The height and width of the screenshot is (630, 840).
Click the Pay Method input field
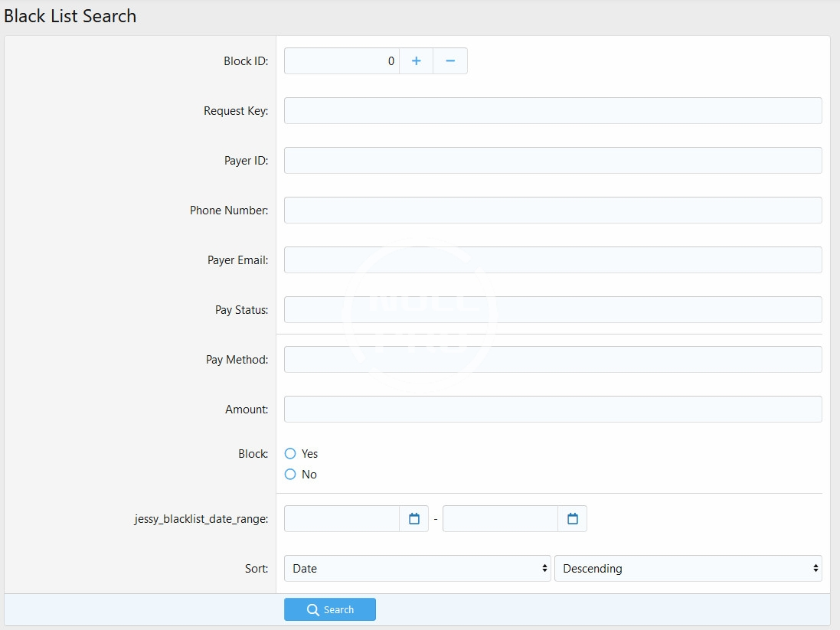click(553, 360)
